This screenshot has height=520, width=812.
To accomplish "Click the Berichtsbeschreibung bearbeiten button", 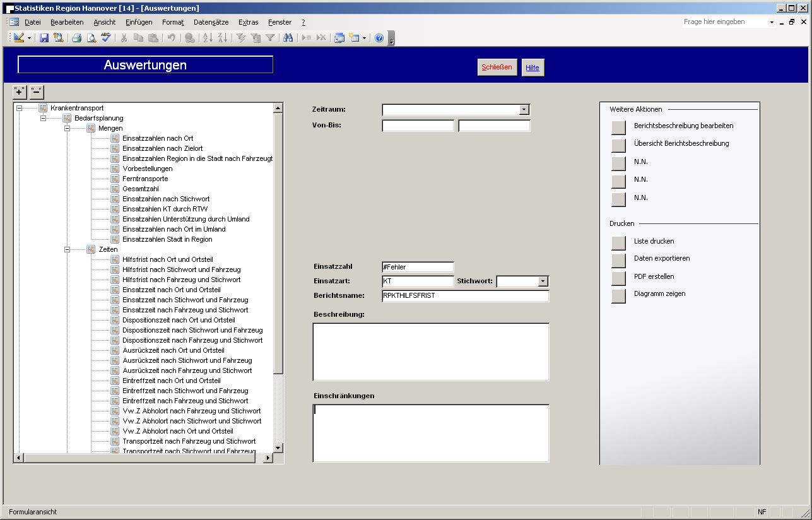I will point(618,127).
